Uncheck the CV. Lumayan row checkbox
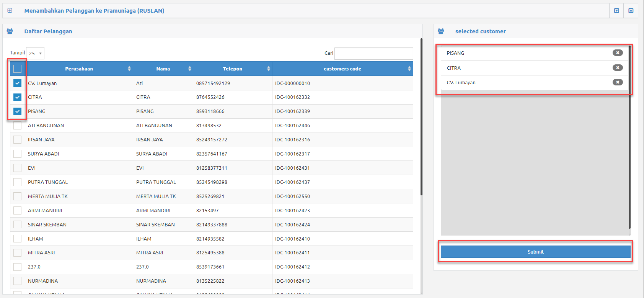The height and width of the screenshot is (298, 644). (x=17, y=83)
